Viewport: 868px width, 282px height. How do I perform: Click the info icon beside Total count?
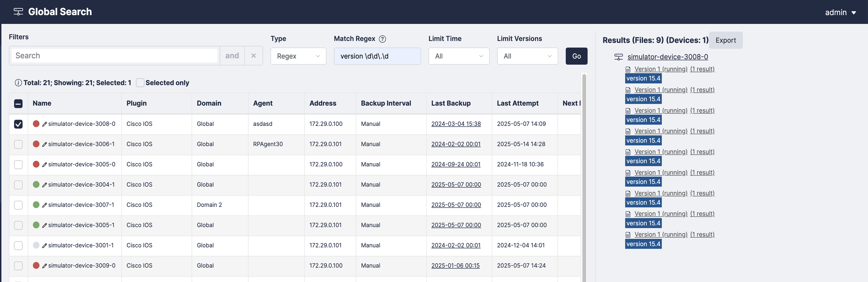click(18, 83)
